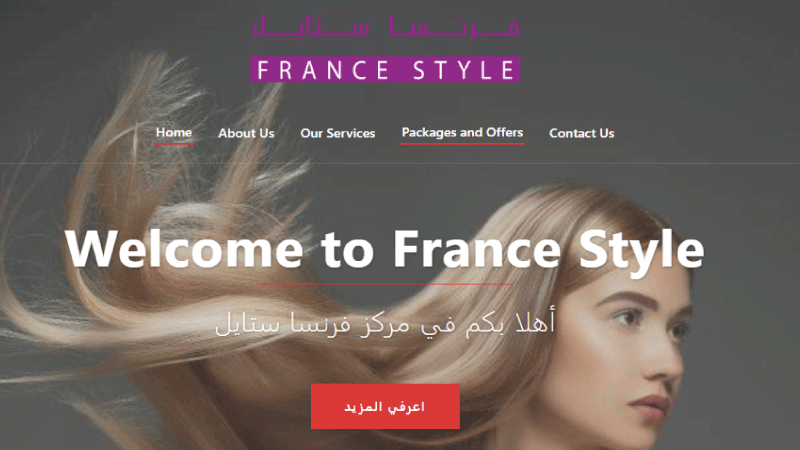Click the purple FRANCE STYLE logo banner
This screenshot has height=450, width=800.
[x=385, y=69]
